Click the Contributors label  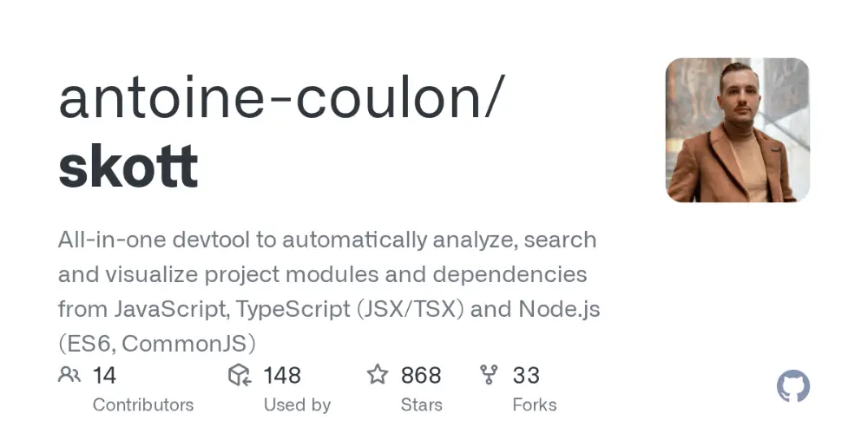143,404
